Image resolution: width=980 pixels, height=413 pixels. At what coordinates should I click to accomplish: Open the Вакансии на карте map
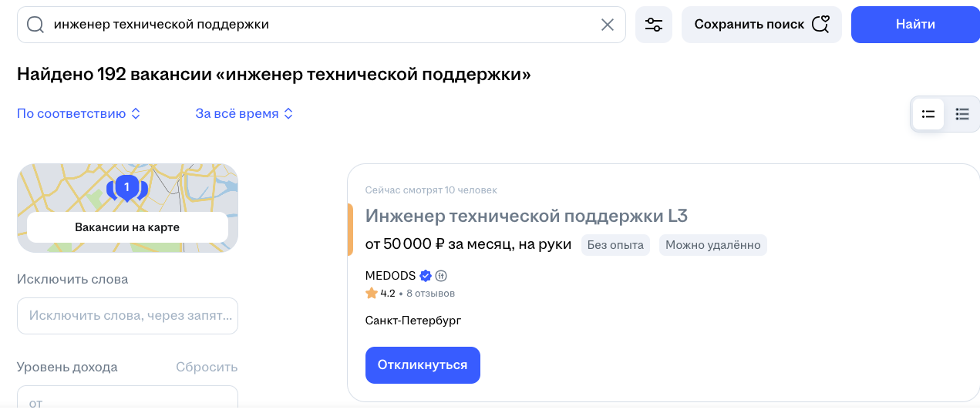click(127, 227)
